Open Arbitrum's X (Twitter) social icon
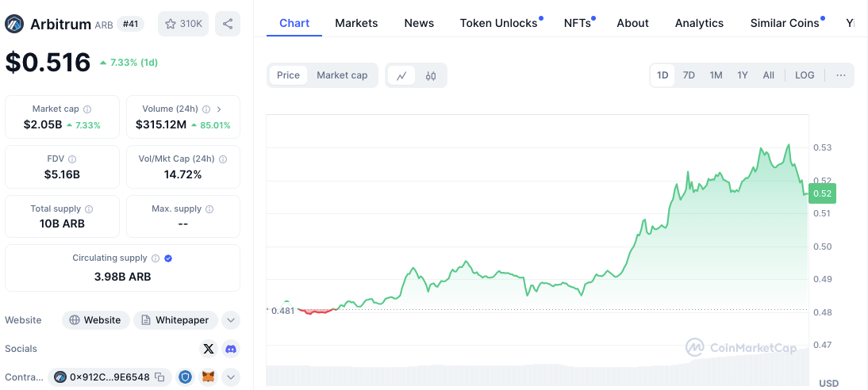This screenshot has height=390, width=868. pyautogui.click(x=208, y=349)
